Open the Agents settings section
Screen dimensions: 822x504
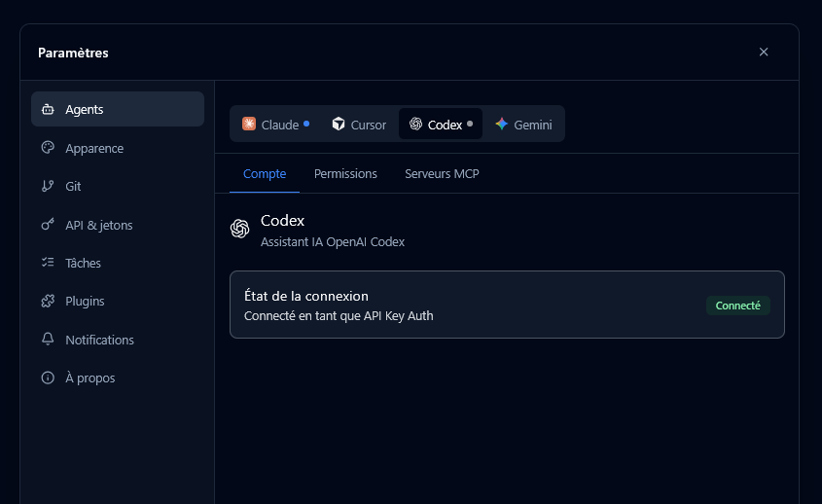tap(118, 109)
